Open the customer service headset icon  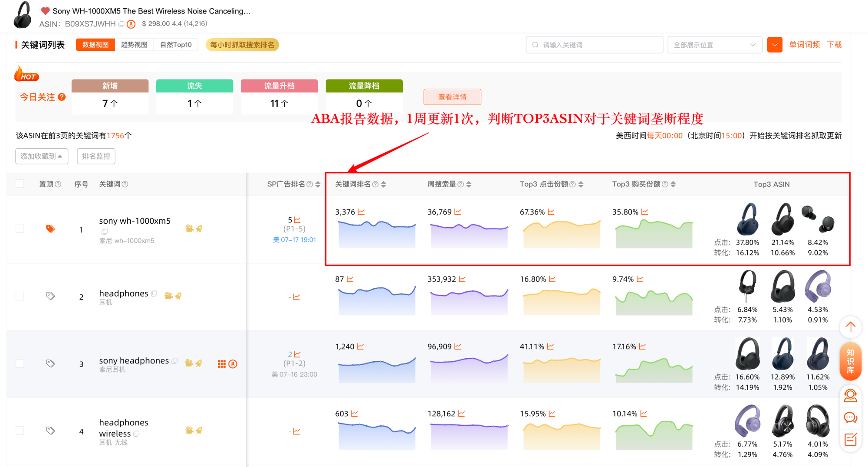tap(851, 395)
